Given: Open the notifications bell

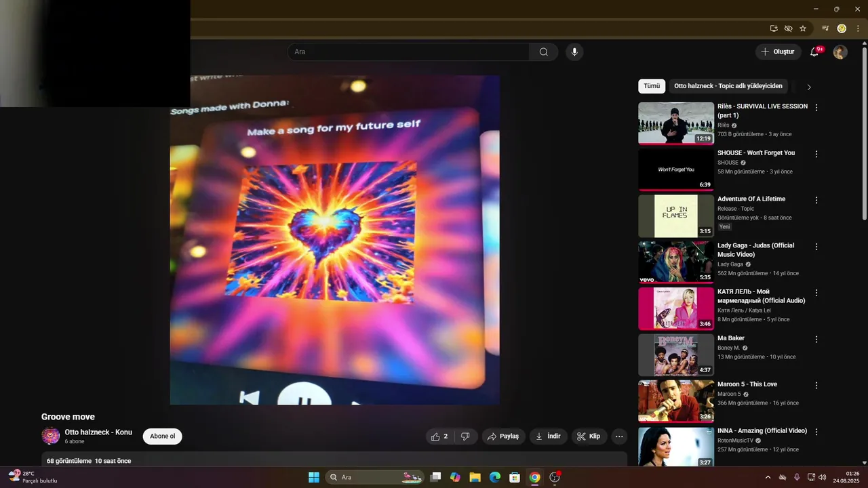Looking at the screenshot, I should coord(814,52).
